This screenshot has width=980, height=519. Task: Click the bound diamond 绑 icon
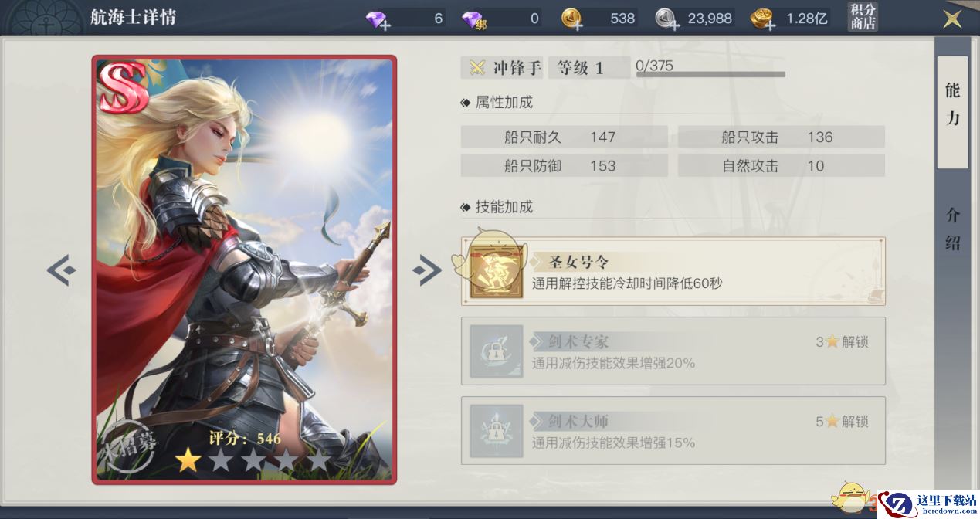pyautogui.click(x=474, y=18)
